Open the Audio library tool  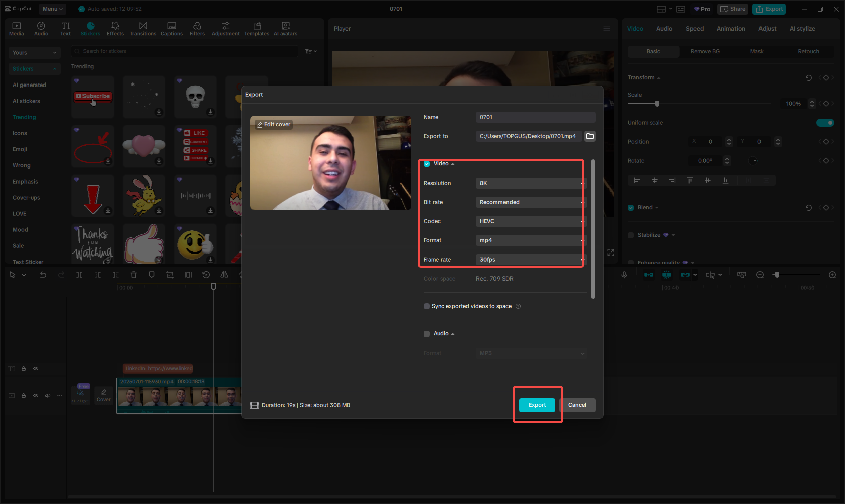[41, 29]
